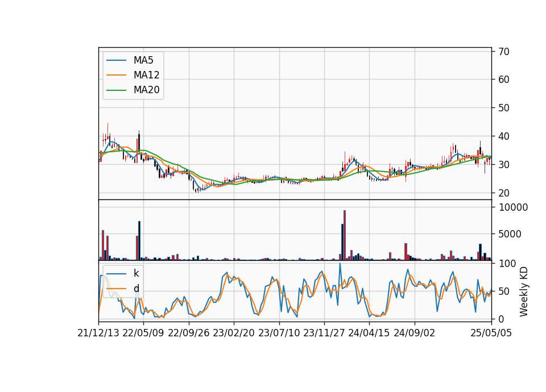Click the price axis value 30
Image resolution: width=546 pixels, height=392 pixels.
pyautogui.click(x=504, y=165)
